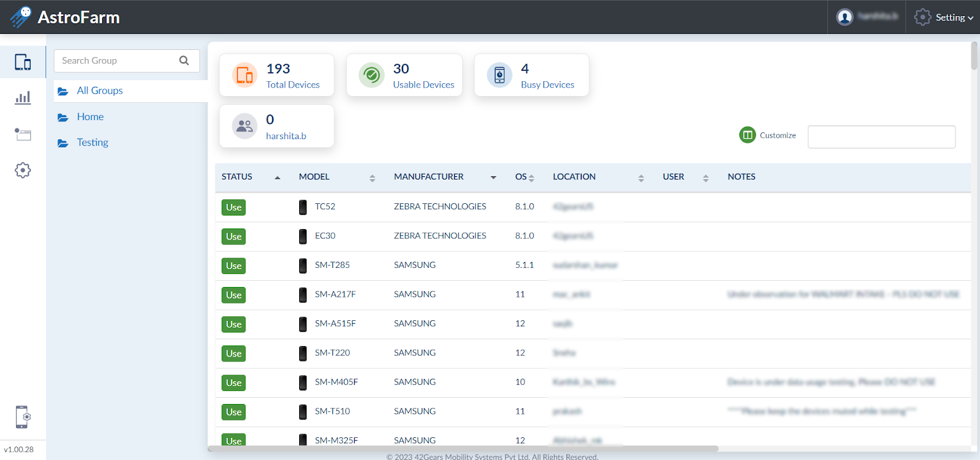The image size is (980, 460).
Task: Click the orange Total Devices icon
Action: [x=244, y=75]
